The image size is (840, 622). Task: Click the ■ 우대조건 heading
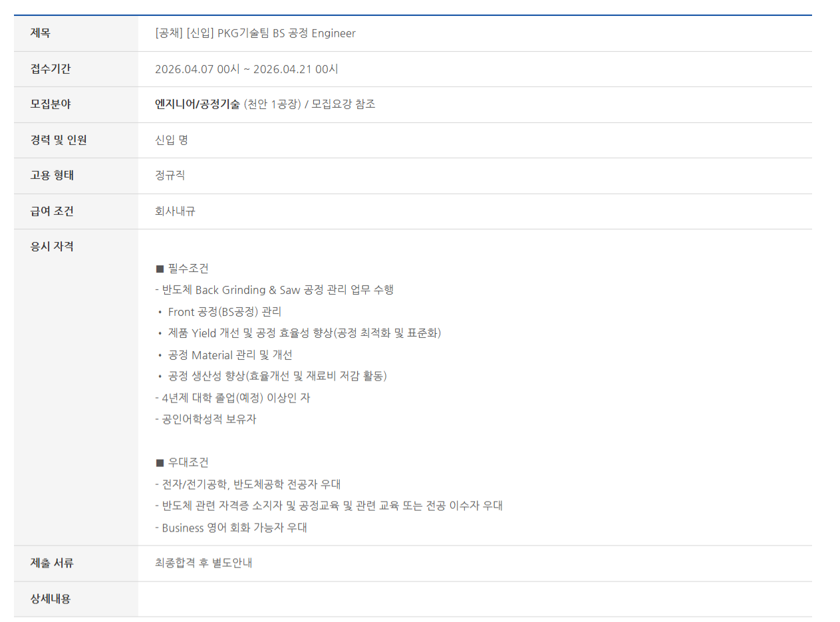coord(182,462)
